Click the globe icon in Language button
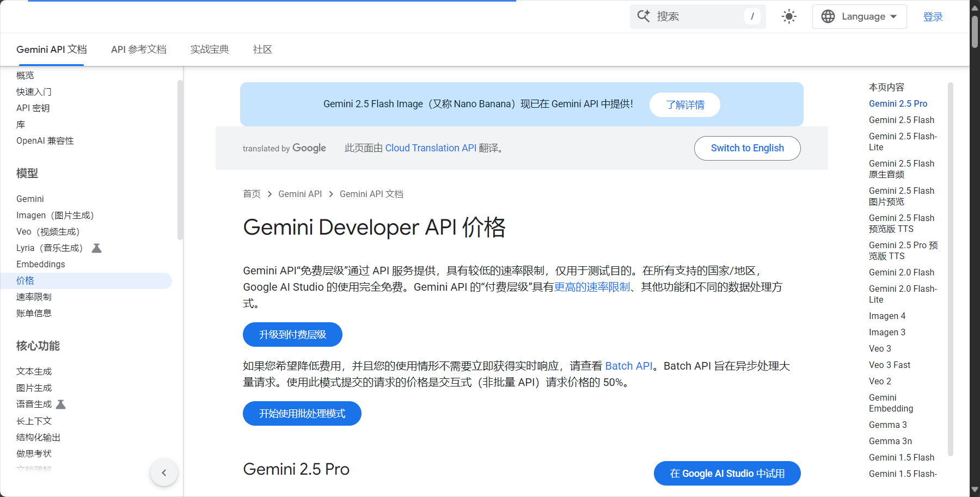The width and height of the screenshot is (980, 497). pyautogui.click(x=828, y=16)
